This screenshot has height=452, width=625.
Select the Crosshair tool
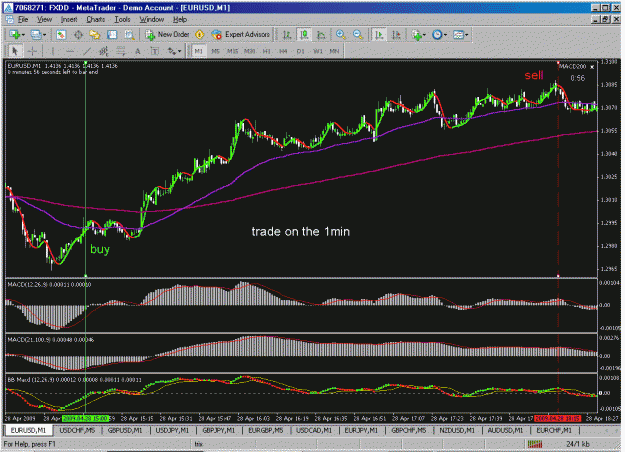(33, 51)
